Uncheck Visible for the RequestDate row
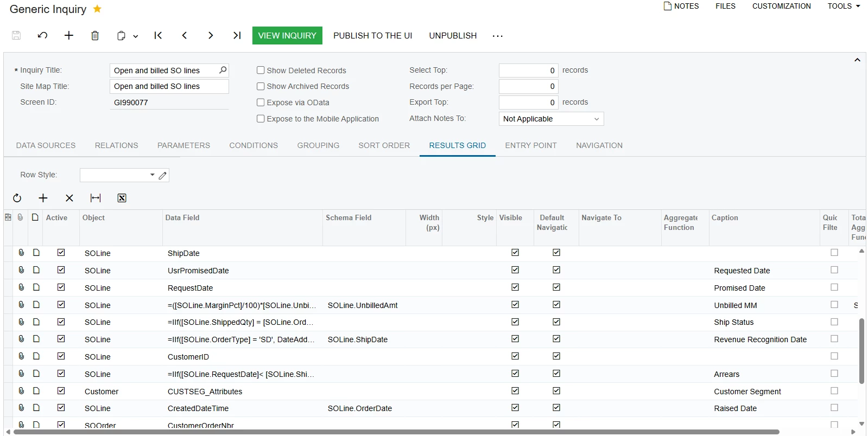This screenshot has height=436, width=868. coord(515,287)
